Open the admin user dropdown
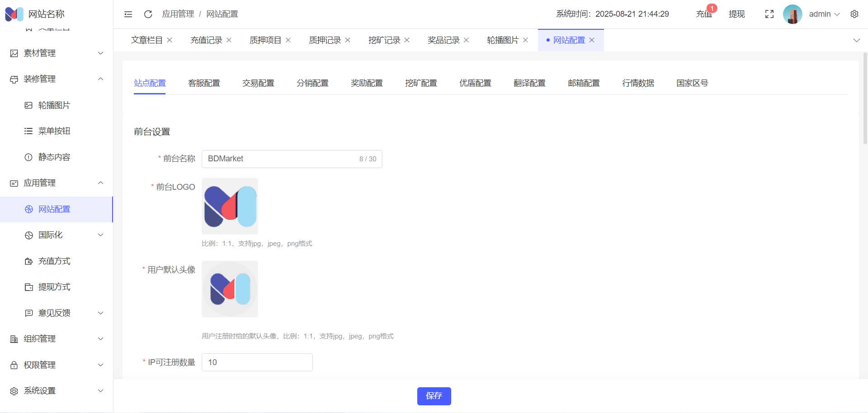This screenshot has width=868, height=413. click(x=824, y=14)
